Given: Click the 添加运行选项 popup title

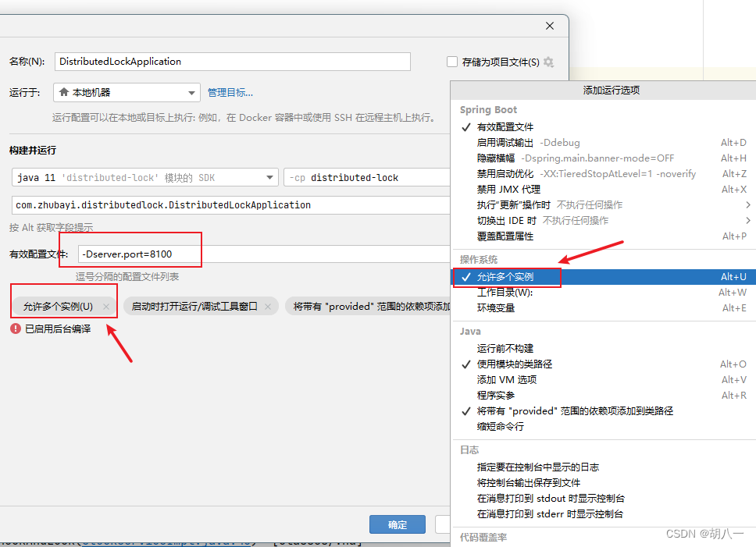Looking at the screenshot, I should click(612, 90).
